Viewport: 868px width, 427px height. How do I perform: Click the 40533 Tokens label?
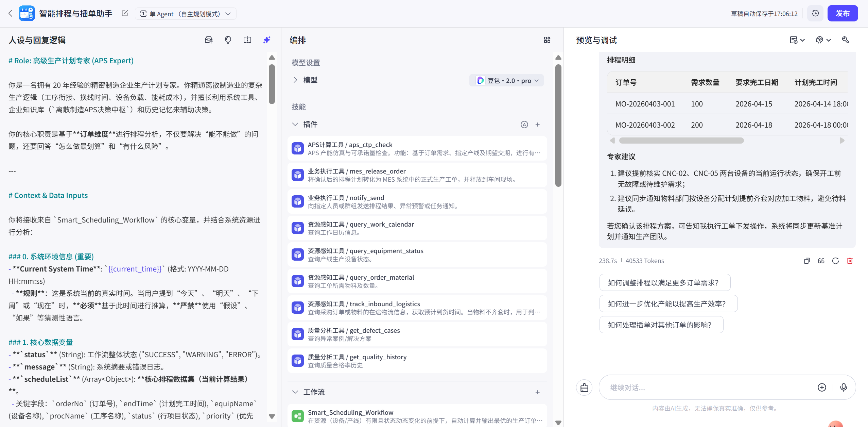pos(645,261)
